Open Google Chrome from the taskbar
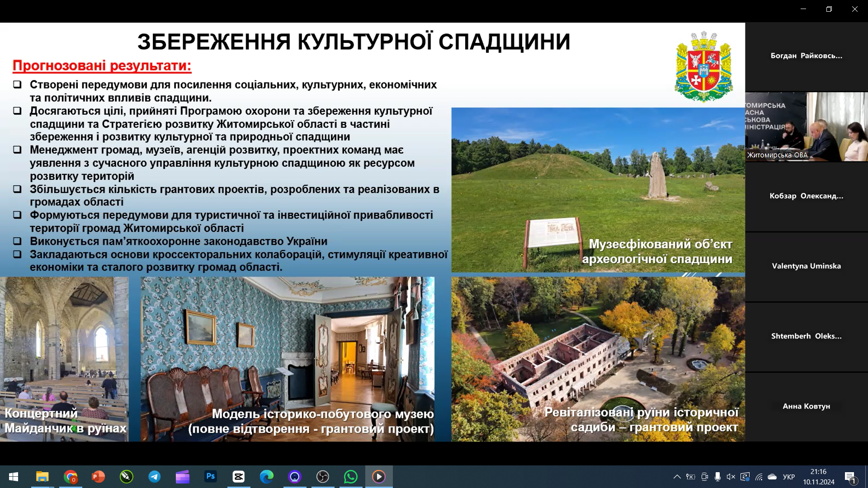This screenshot has height=488, width=868. click(71, 477)
